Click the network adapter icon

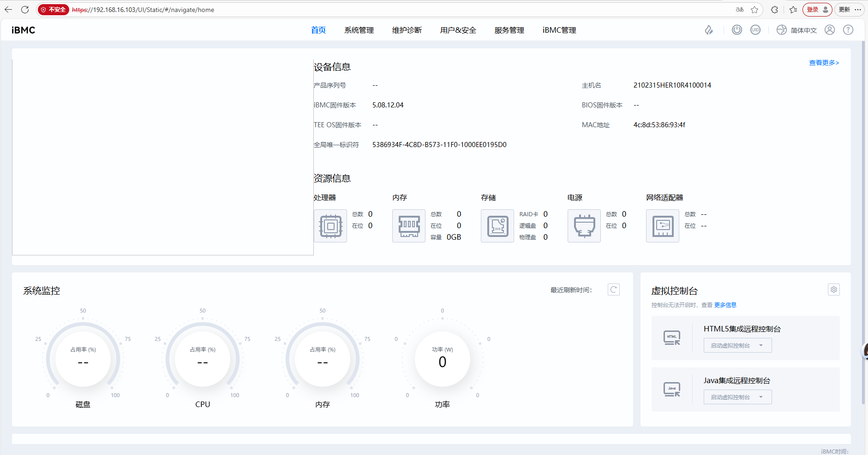click(x=663, y=226)
